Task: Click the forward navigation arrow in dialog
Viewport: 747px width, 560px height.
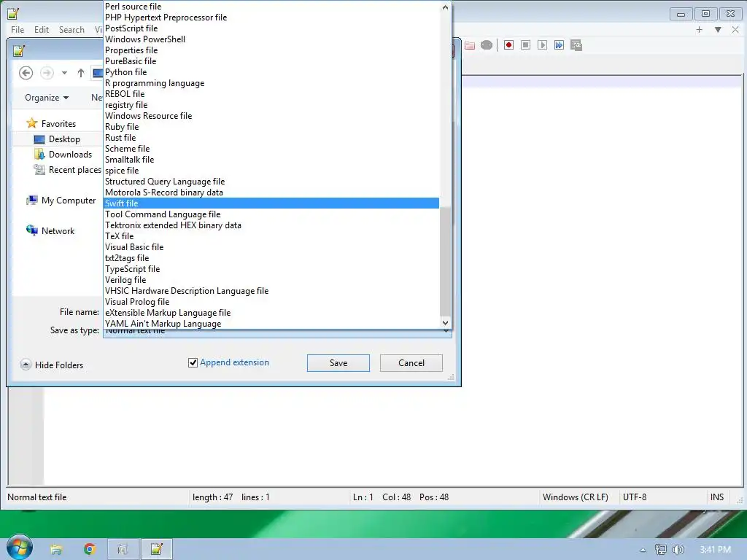Action: [x=47, y=73]
